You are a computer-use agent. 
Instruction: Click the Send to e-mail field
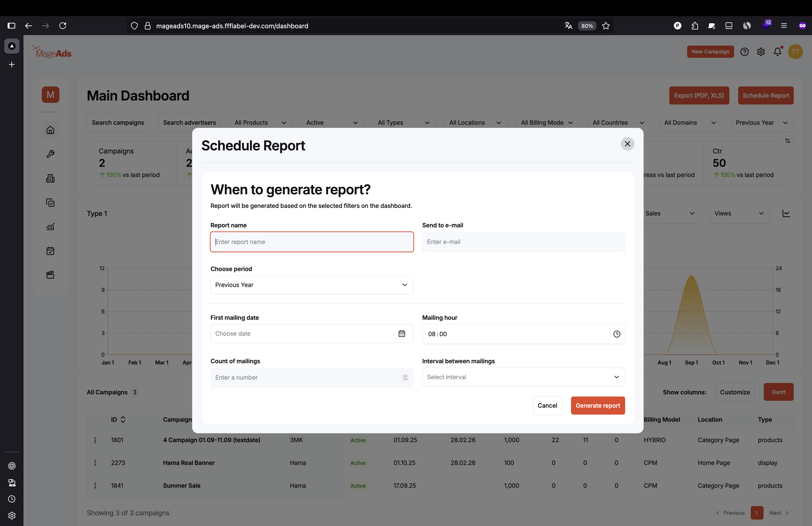click(523, 242)
